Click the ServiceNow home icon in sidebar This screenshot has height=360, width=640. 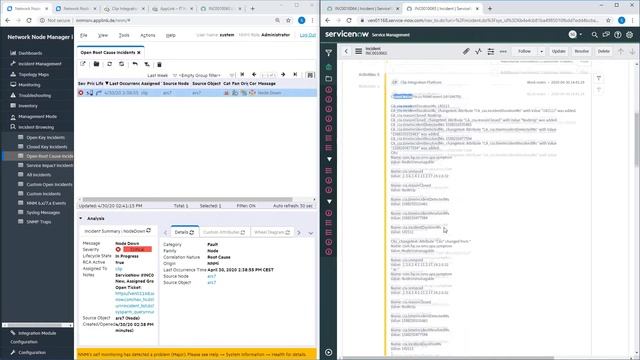click(x=329, y=67)
